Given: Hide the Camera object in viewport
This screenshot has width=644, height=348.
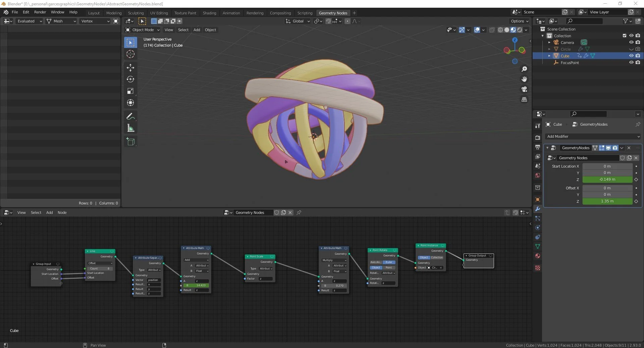Looking at the screenshot, I should [631, 43].
